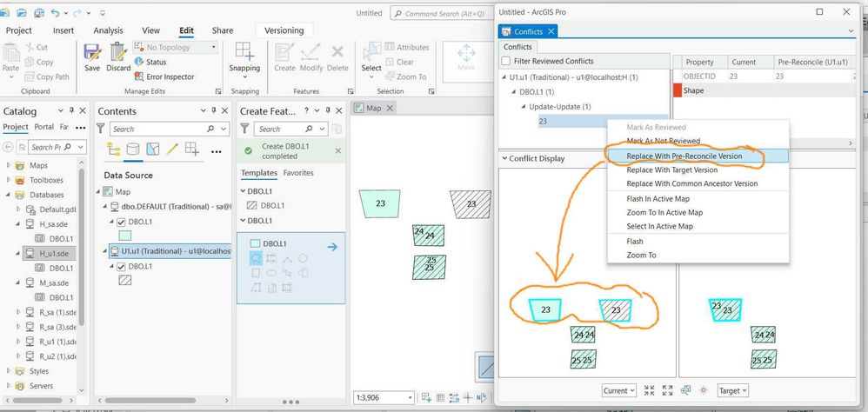Open the edit Status tool
Image resolution: width=868 pixels, height=412 pixels.
tap(150, 62)
